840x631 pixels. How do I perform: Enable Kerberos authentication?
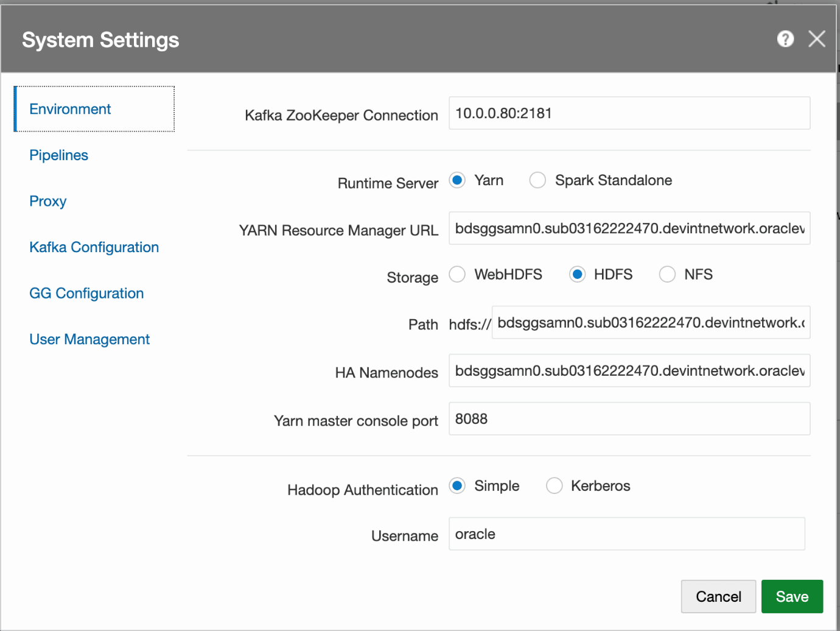pyautogui.click(x=555, y=485)
